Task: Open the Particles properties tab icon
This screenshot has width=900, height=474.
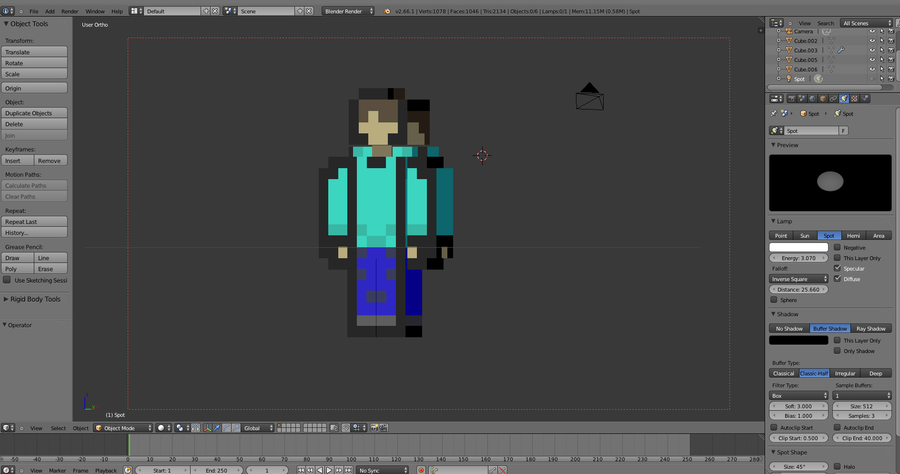Action: point(865,99)
